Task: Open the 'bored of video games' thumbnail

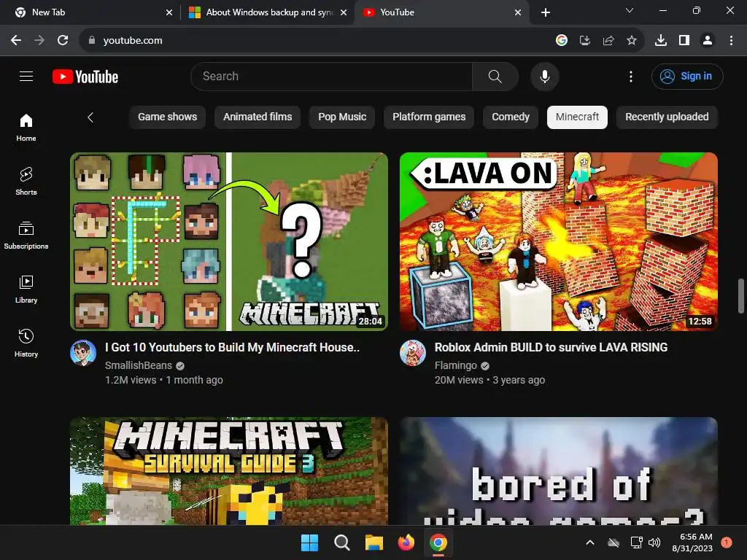Action: pyautogui.click(x=558, y=471)
